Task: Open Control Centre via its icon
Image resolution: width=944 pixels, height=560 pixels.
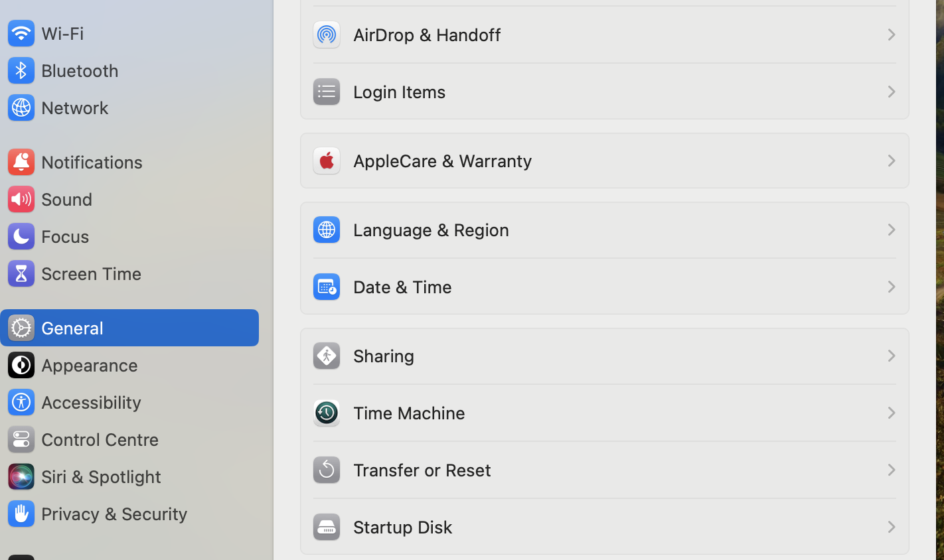Action: (21, 439)
